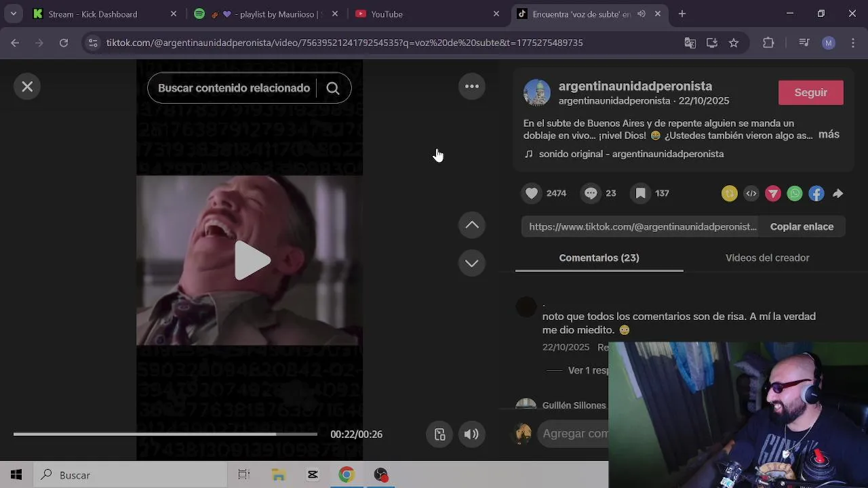Open the three-dots more options menu
The height and width of the screenshot is (488, 868).
click(x=472, y=86)
